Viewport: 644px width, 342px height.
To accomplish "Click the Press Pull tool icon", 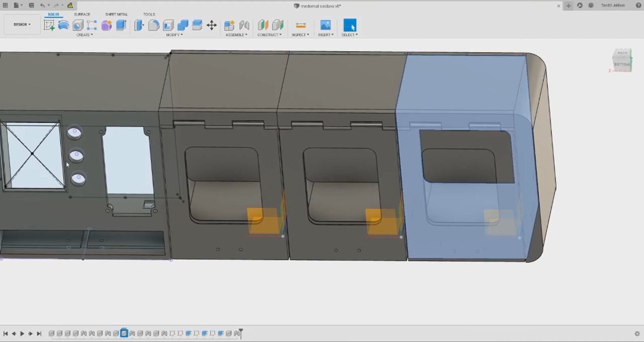I will (x=139, y=25).
